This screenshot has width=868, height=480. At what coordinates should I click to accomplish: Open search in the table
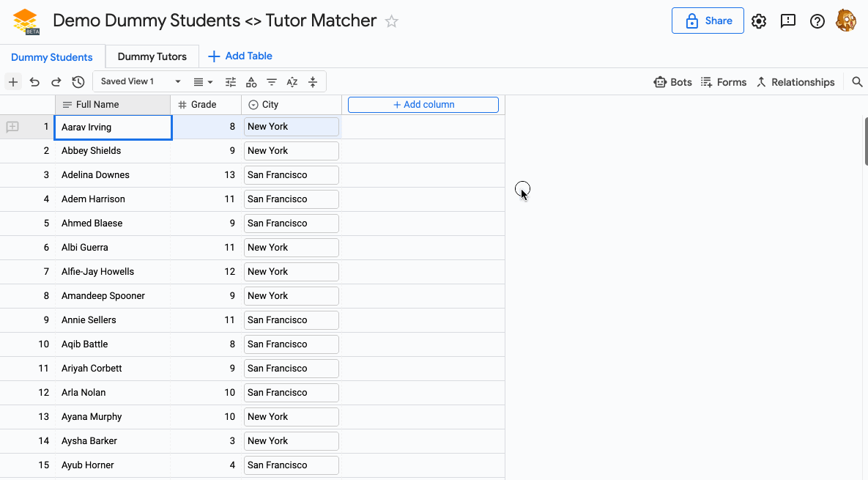(857, 81)
